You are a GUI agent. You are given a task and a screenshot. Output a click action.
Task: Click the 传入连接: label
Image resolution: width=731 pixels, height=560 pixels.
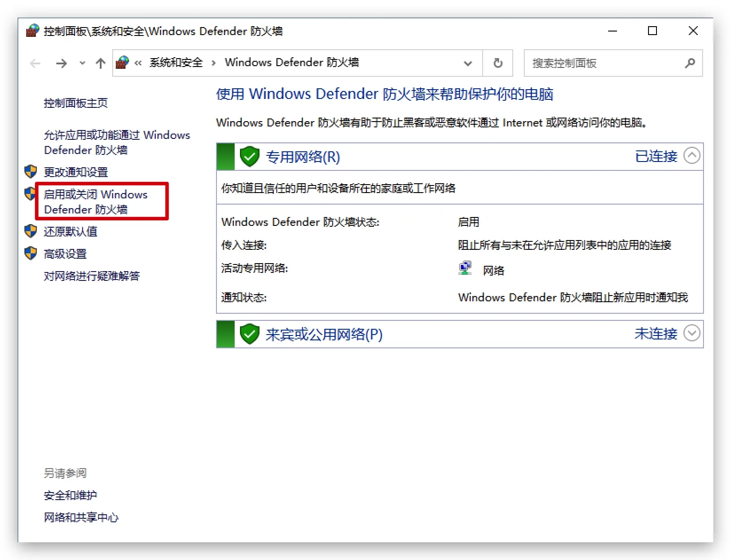(x=244, y=245)
